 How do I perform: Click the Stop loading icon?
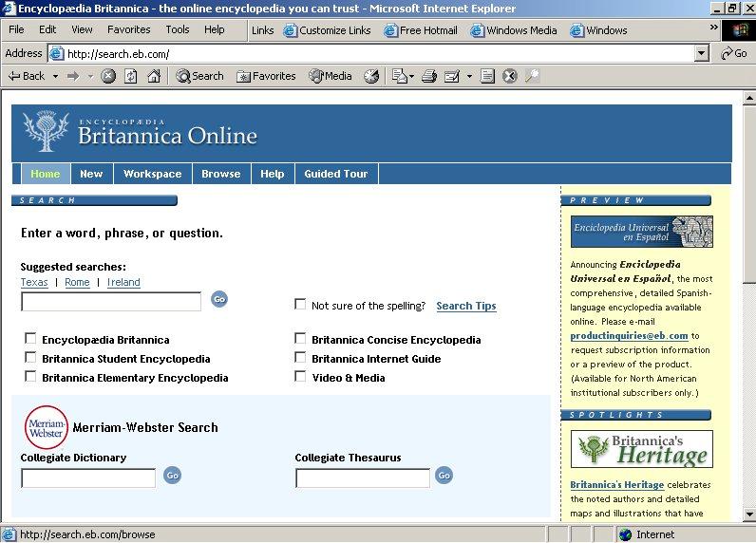coord(108,76)
